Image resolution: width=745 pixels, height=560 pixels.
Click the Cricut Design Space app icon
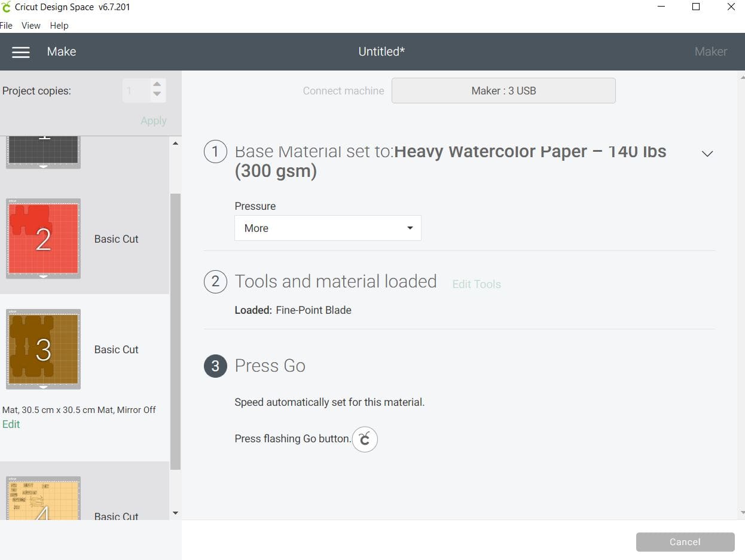[7, 7]
